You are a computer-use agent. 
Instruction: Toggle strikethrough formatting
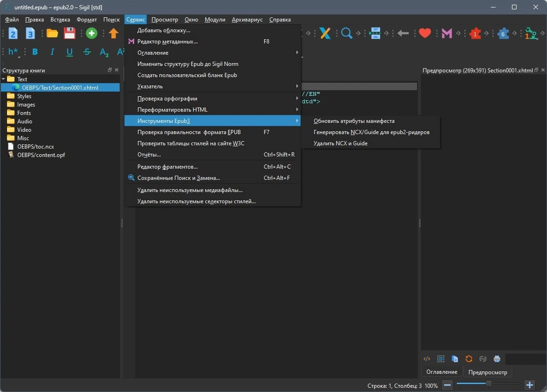(x=87, y=52)
